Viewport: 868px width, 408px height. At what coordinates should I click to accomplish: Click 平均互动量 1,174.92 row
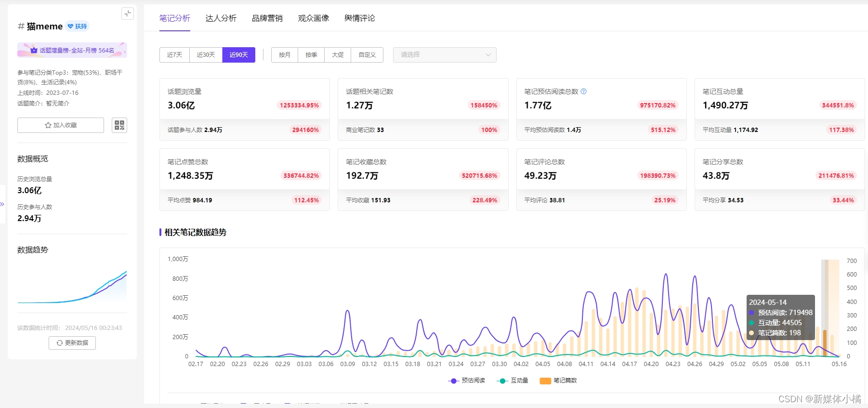pos(780,130)
